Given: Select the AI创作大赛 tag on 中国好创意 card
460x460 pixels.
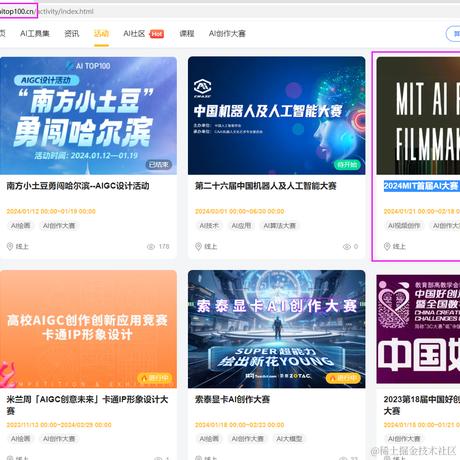Looking at the screenshot, I should pos(404,439).
